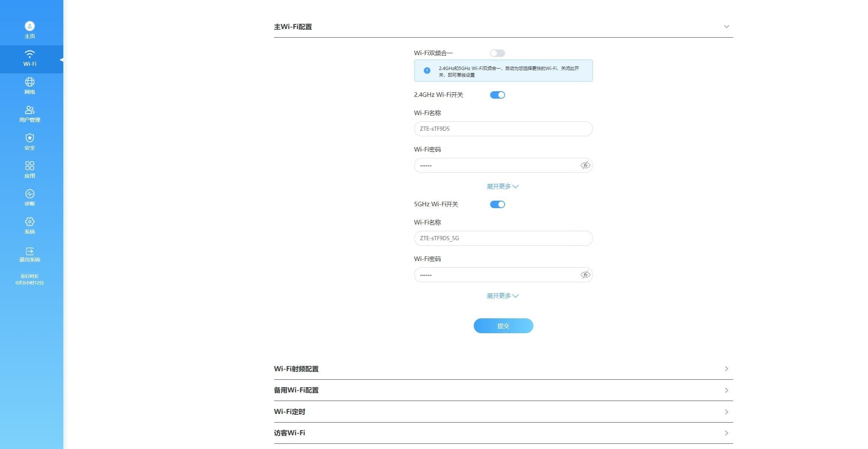Open the 主页 home icon in sidebar

(x=30, y=26)
